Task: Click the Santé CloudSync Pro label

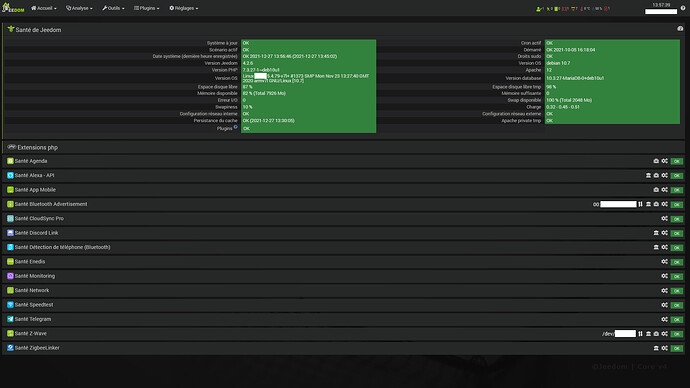Action: click(39, 219)
